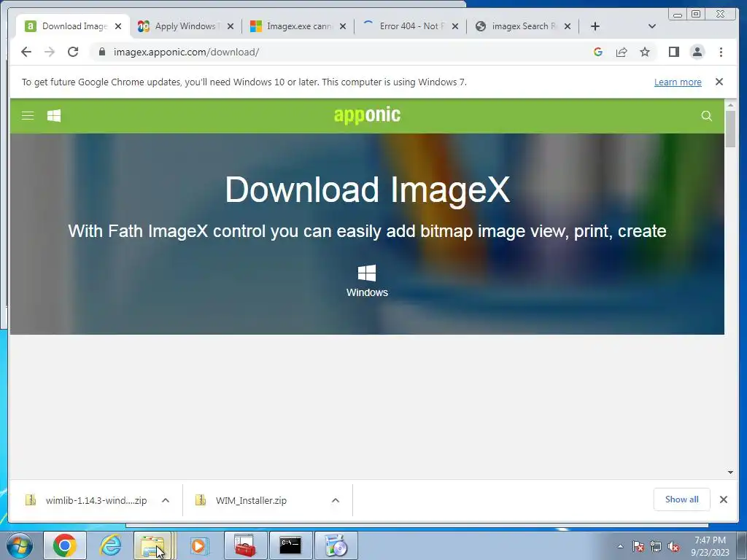Open apponic site search
The width and height of the screenshot is (747, 560).
coord(706,116)
